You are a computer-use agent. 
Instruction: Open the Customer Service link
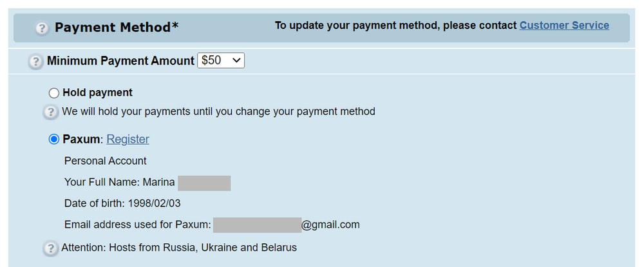click(564, 25)
